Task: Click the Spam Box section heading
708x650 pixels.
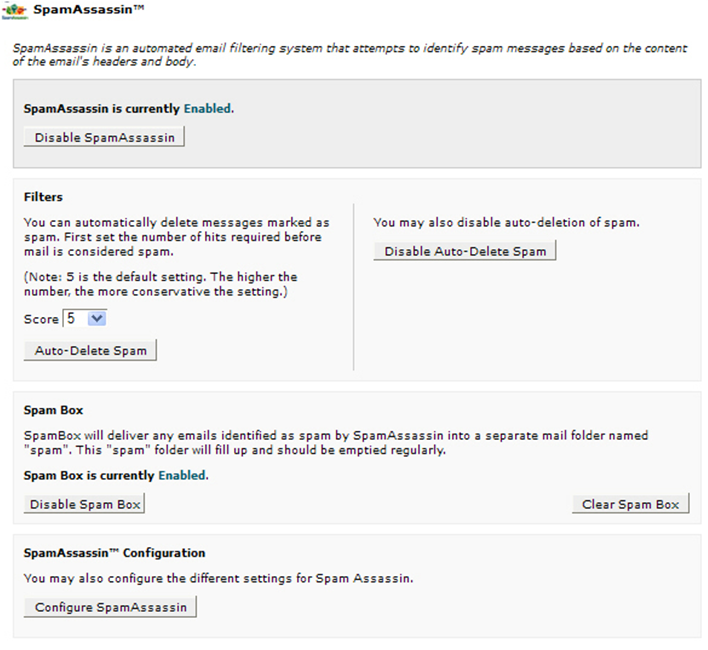Action: 53,410
